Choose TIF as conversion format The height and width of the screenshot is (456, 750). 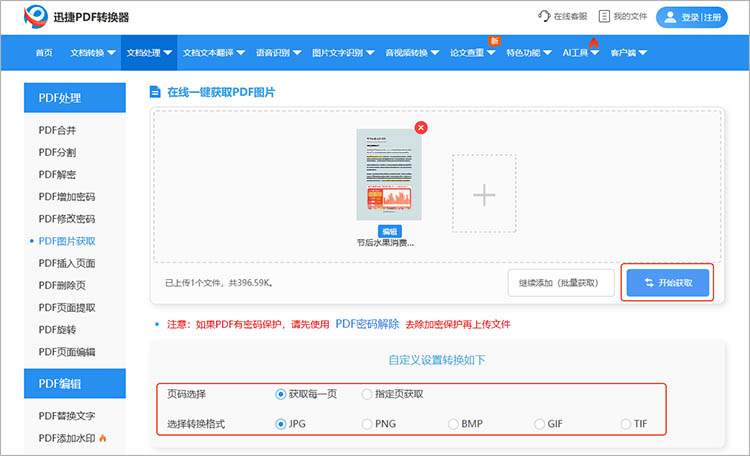click(625, 424)
